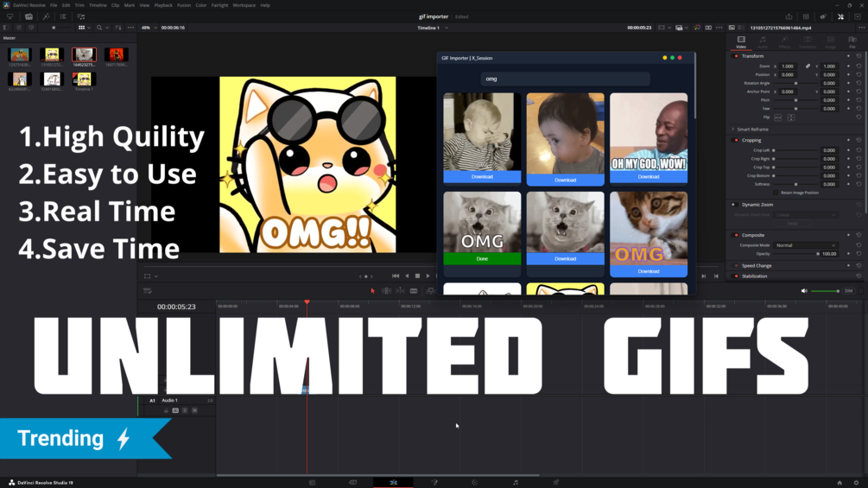Viewport: 868px width, 488px height.
Task: Click the Zoom link chain icon in Transform
Action: tap(808, 67)
